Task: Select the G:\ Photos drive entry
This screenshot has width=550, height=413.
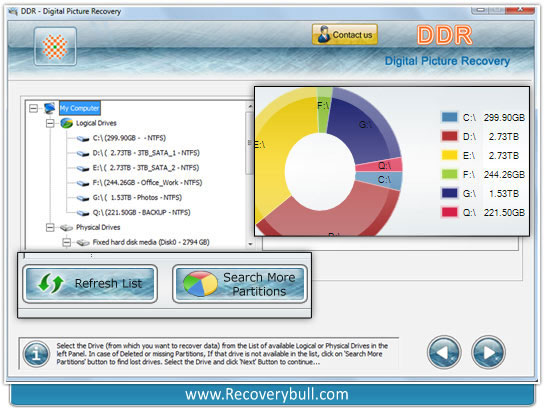Action: tap(137, 198)
